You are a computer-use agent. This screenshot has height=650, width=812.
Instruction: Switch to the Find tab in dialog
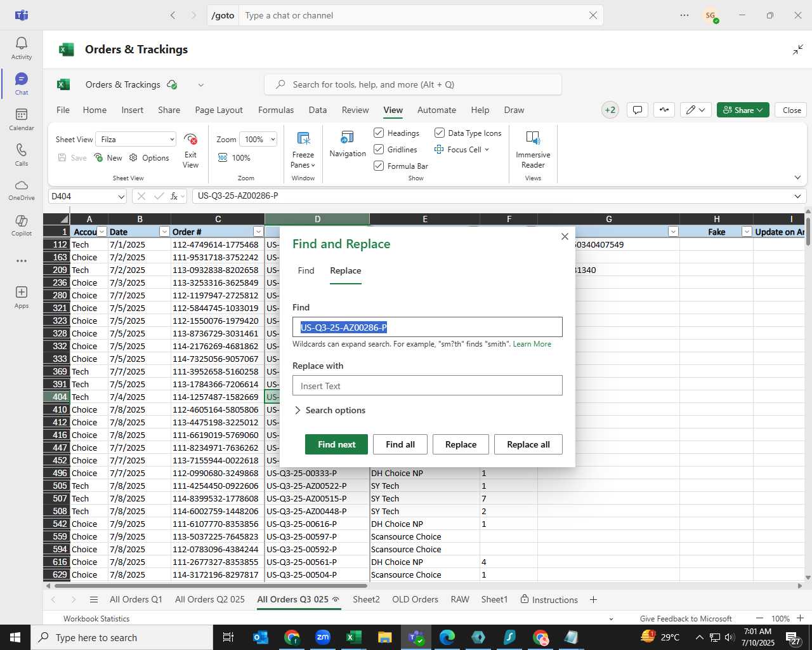[x=306, y=270]
